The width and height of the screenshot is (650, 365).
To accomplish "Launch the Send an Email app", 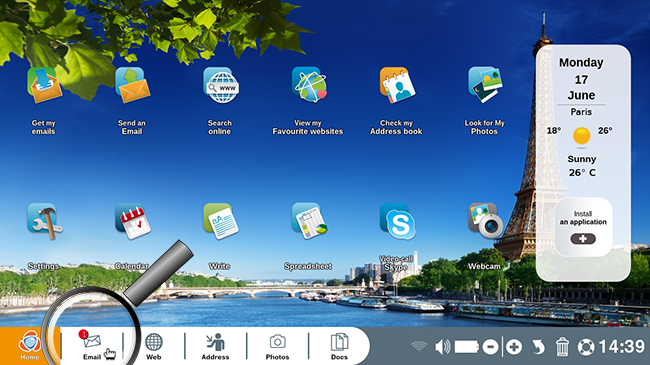I will [x=133, y=85].
